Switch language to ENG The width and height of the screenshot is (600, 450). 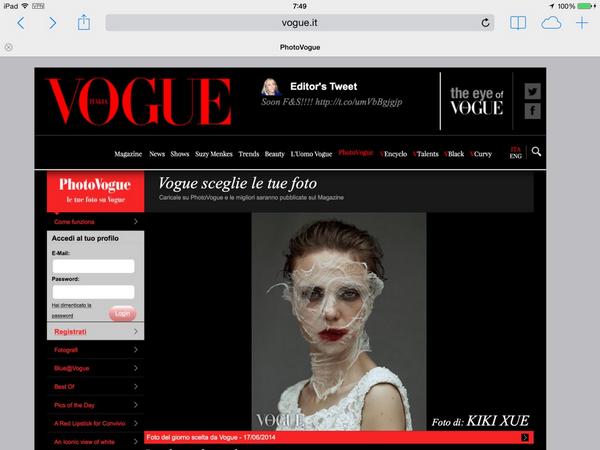tap(515, 156)
